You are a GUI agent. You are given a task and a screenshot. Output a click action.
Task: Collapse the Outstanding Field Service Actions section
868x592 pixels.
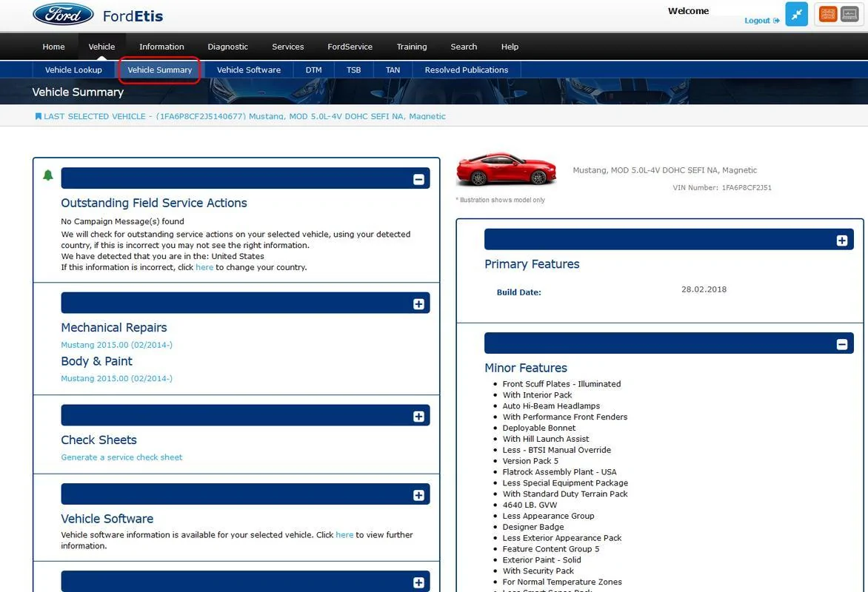pyautogui.click(x=418, y=179)
